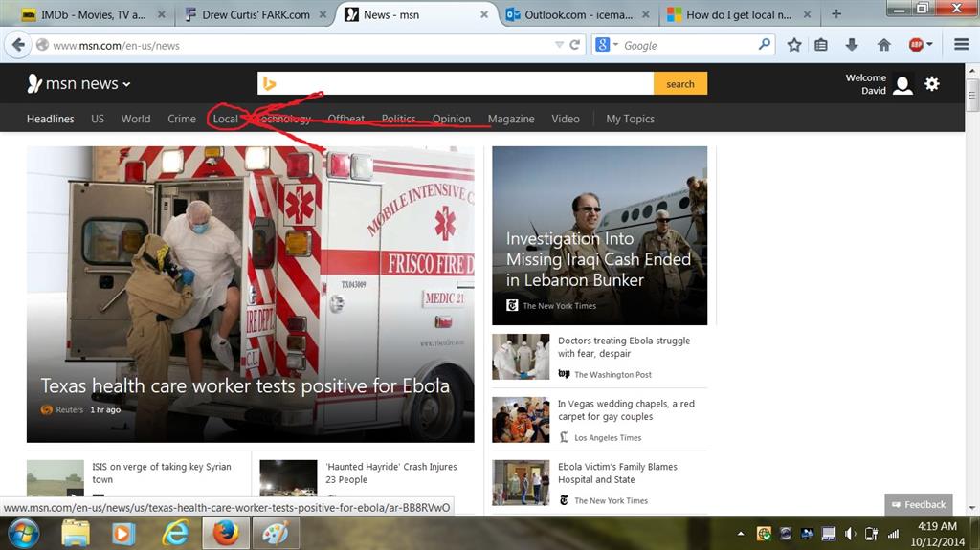
Task: Click the orange search button
Action: [680, 84]
